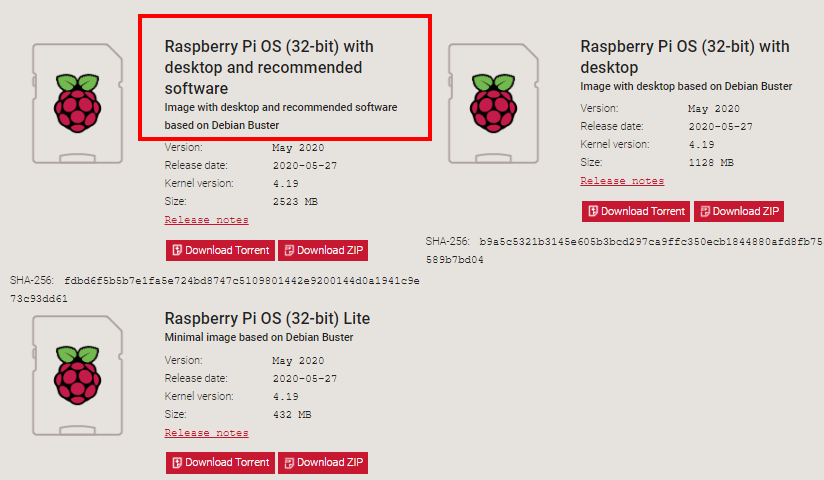Open Release notes for the 1128 MB image
This screenshot has width=824, height=480.
pyautogui.click(x=622, y=181)
